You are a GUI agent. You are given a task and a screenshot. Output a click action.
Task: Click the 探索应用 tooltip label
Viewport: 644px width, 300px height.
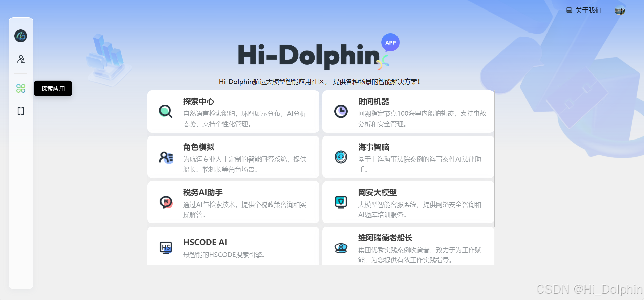pyautogui.click(x=53, y=88)
